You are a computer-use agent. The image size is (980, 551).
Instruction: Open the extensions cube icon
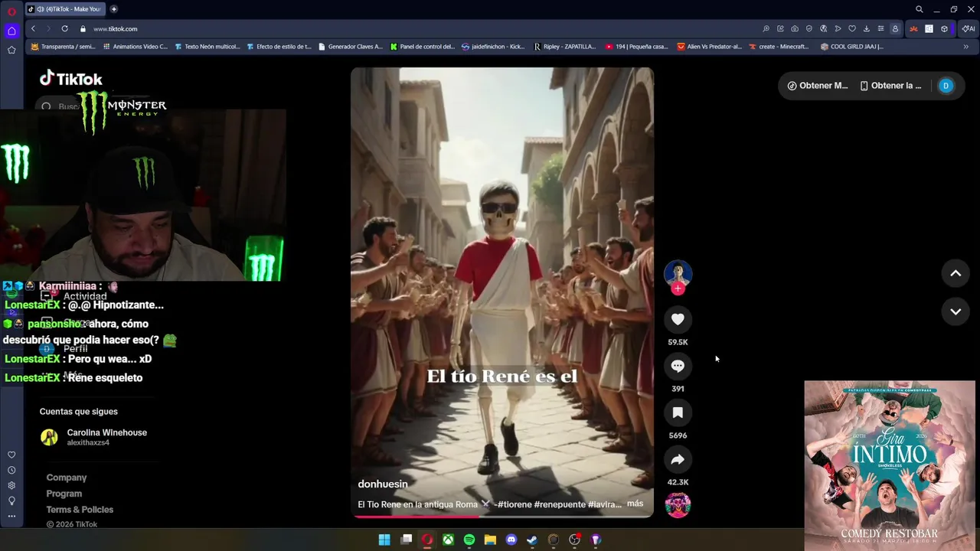944,28
